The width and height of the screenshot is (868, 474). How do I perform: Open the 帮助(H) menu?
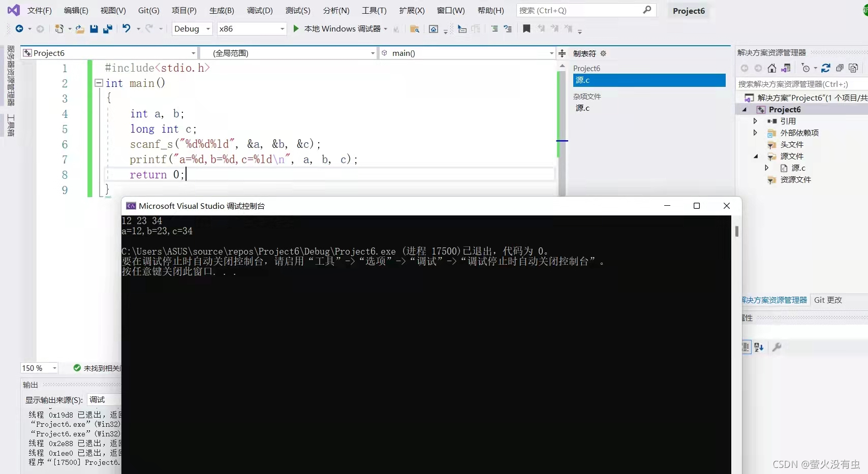point(491,10)
